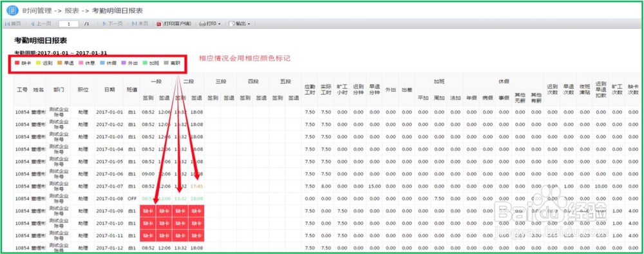This screenshot has height=254, width=644.
Task: Click the 加班 group header in table
Action: [x=439, y=81]
